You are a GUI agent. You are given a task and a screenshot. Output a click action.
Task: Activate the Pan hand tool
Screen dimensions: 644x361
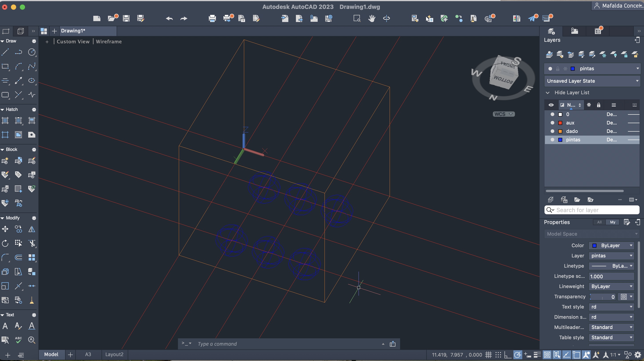pyautogui.click(x=371, y=18)
